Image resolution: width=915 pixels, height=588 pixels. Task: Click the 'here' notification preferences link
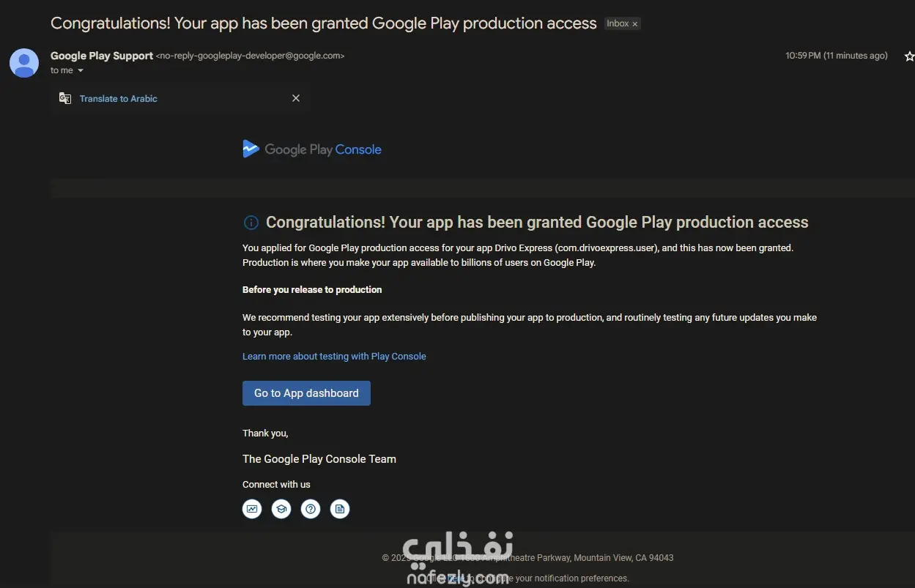tap(456, 578)
